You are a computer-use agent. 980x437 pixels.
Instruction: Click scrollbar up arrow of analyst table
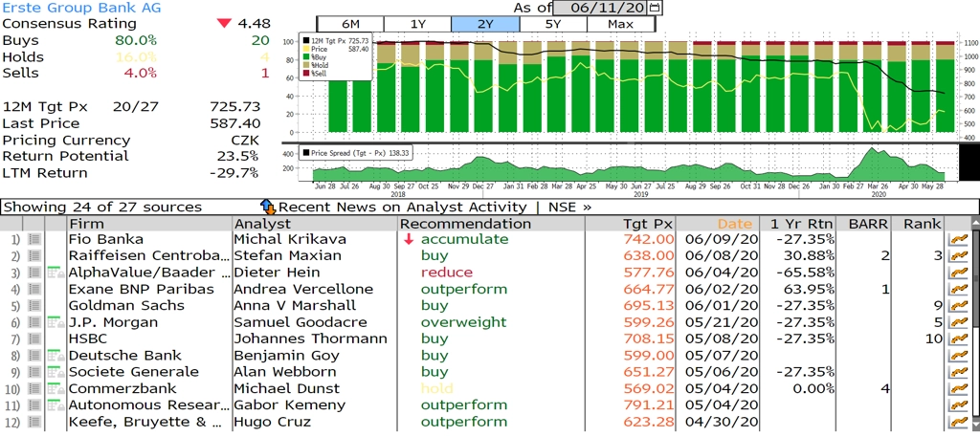(x=975, y=222)
